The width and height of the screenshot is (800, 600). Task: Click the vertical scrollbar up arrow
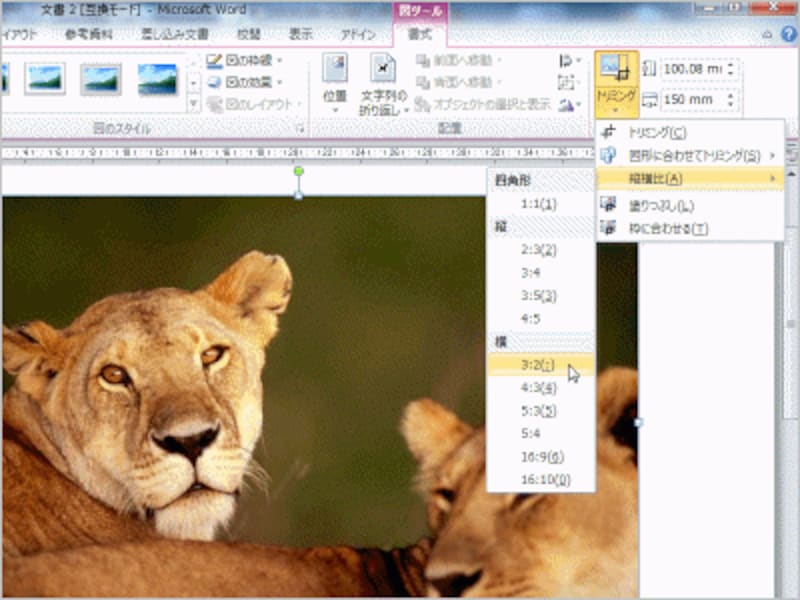791,174
